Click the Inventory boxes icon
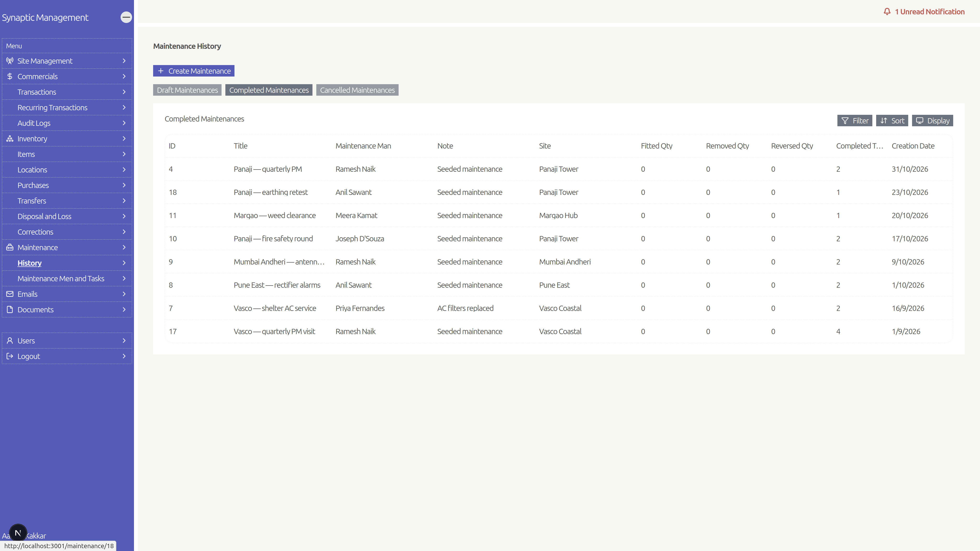980x551 pixels. [x=10, y=139]
